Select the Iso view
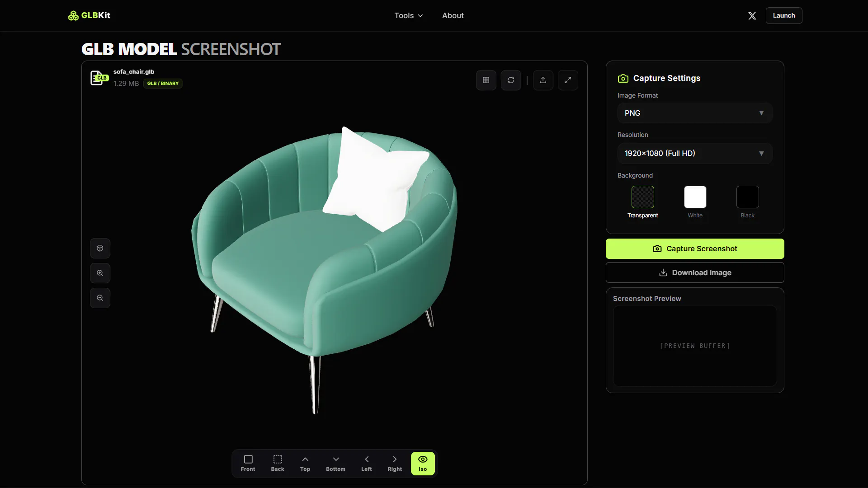This screenshot has width=868, height=488. pyautogui.click(x=423, y=464)
